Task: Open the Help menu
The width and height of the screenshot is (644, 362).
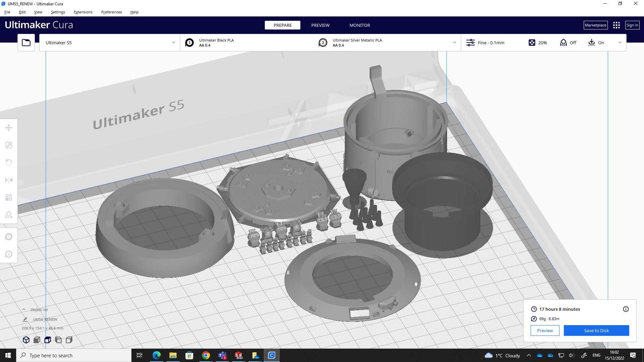Action: coord(134,12)
